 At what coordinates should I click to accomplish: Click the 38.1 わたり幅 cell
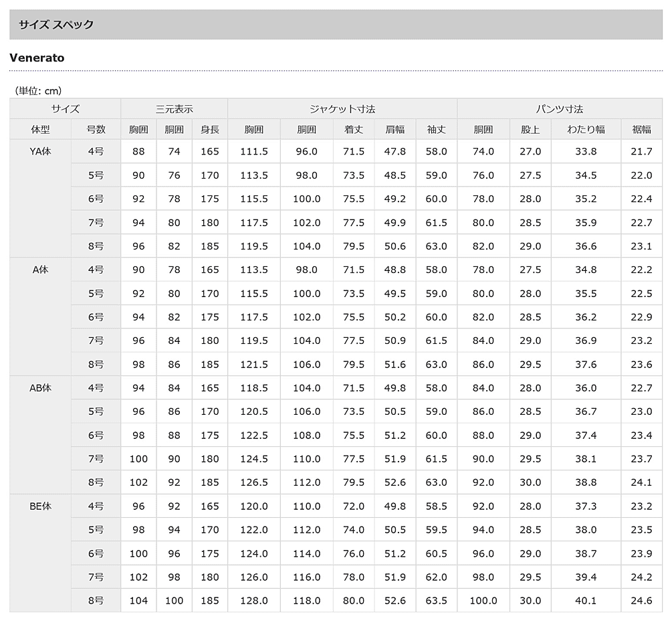pyautogui.click(x=586, y=459)
